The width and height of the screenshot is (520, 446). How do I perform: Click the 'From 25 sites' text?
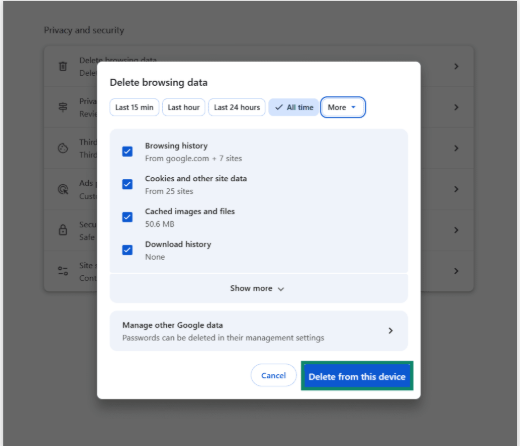coord(169,191)
